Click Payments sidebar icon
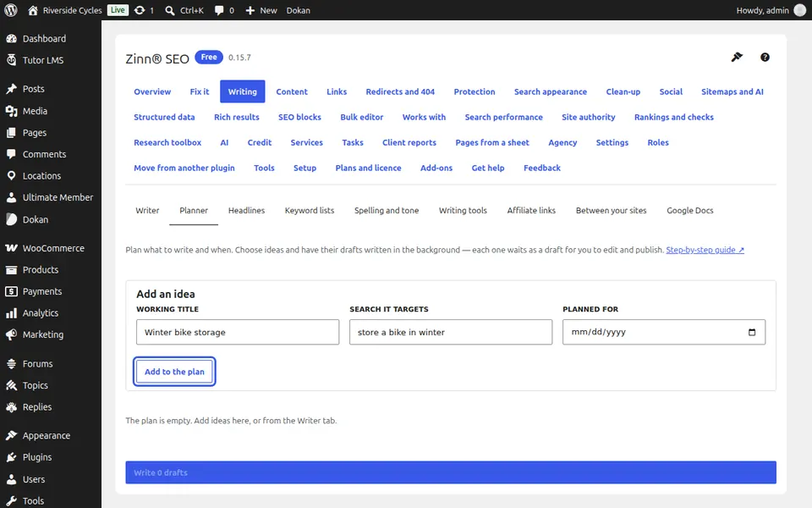Viewport: 812px width, 508px height. 11,291
